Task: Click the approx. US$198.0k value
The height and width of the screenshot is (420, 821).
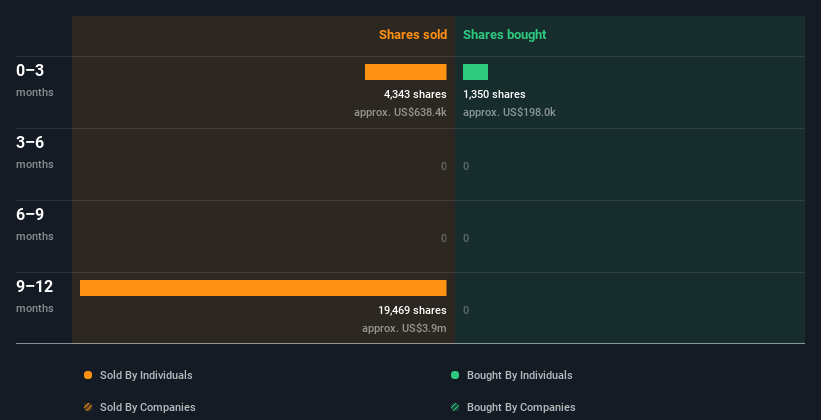Action: (x=509, y=112)
